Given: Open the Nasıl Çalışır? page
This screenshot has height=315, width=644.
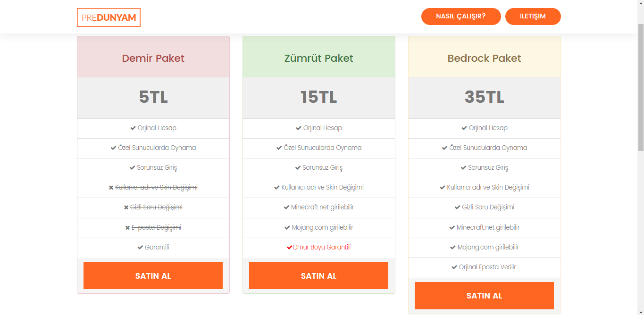Looking at the screenshot, I should [461, 17].
